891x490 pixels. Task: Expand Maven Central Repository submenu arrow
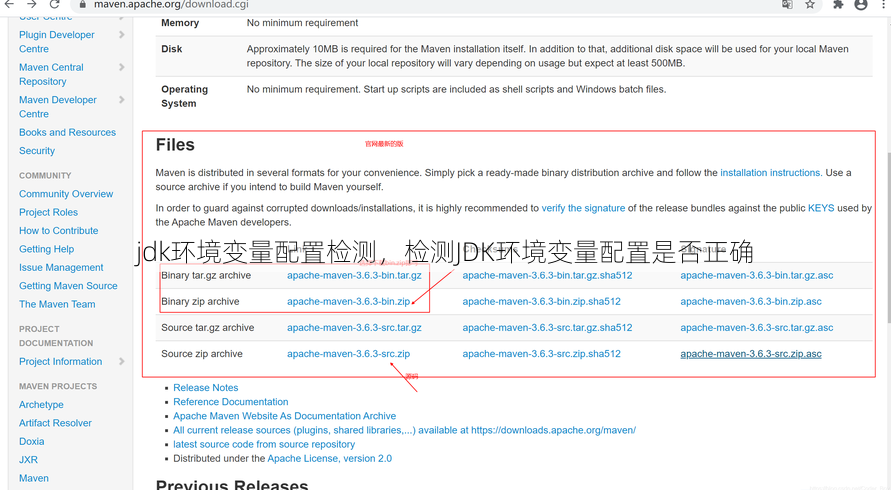coord(122,67)
